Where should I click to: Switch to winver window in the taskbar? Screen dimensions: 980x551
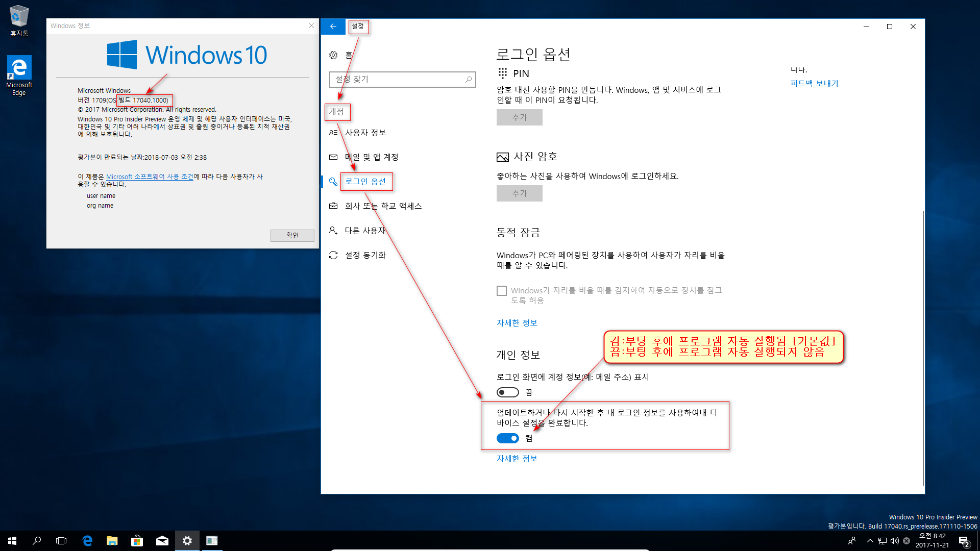(212, 541)
